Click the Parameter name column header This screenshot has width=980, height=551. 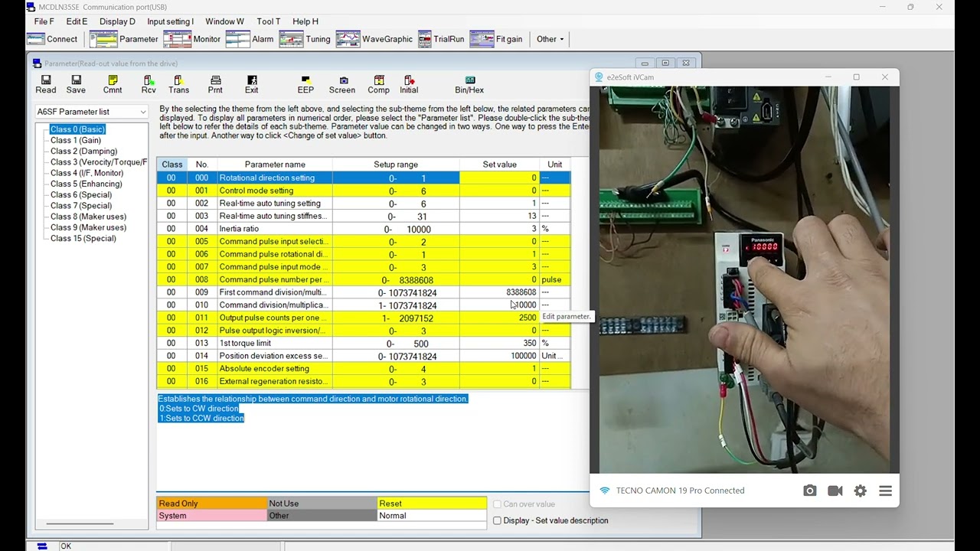pos(275,165)
